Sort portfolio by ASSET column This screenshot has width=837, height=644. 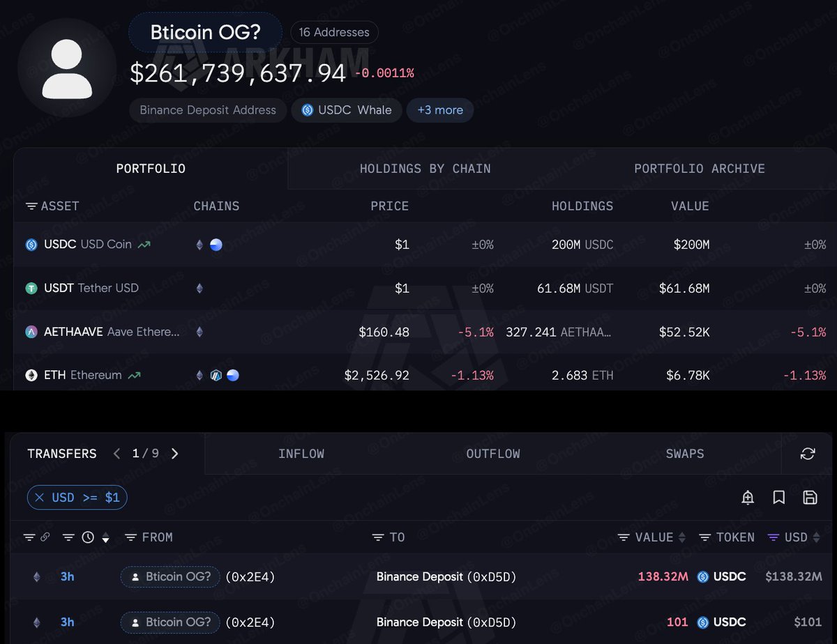52,206
